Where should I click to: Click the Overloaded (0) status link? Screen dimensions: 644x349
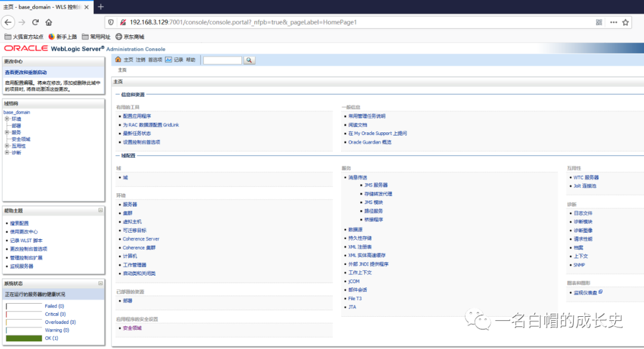pyautogui.click(x=60, y=322)
